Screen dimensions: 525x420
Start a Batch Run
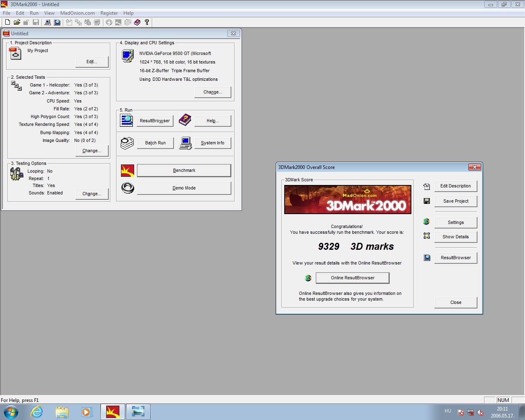[155, 143]
